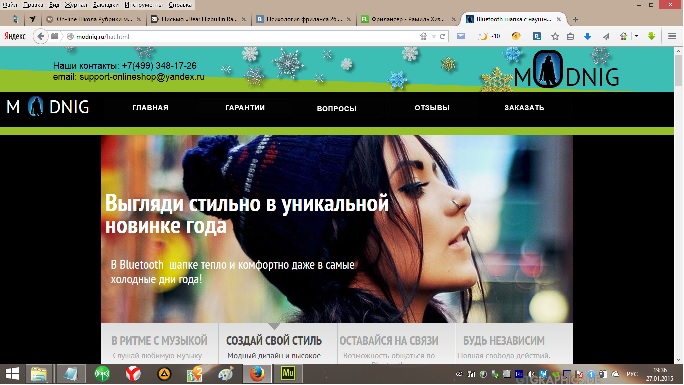Viewport: 684px width, 385px height.
Task: Open the Windows Start button
Action: (x=12, y=374)
